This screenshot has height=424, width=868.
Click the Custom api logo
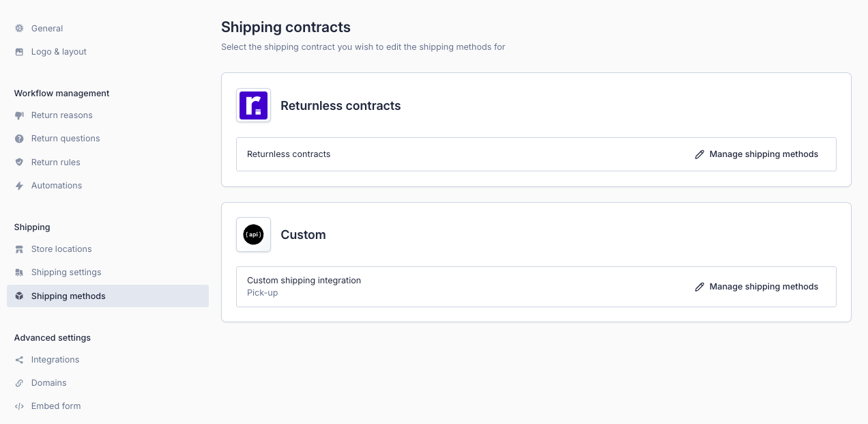click(253, 234)
